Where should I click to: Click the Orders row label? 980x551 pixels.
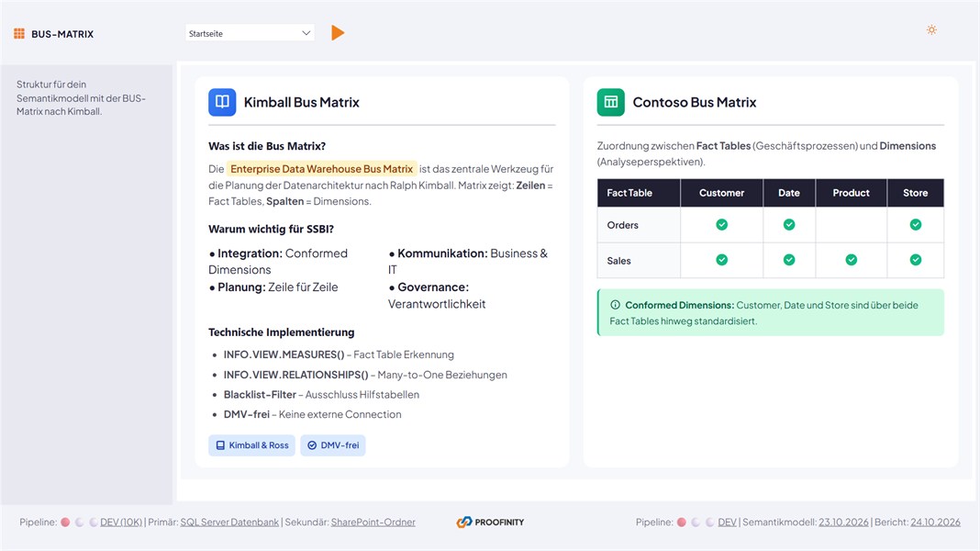coord(622,225)
